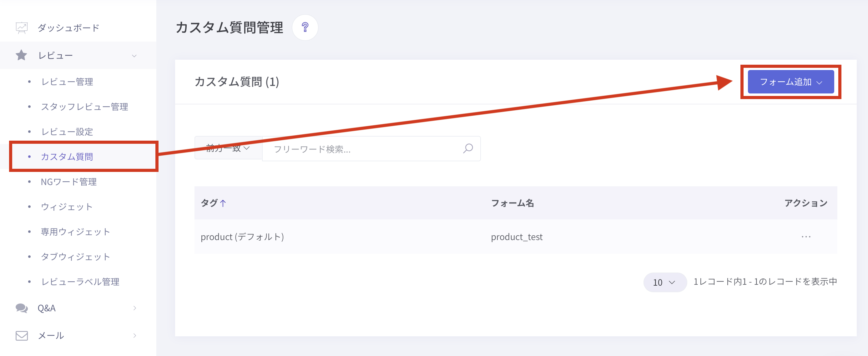Image resolution: width=868 pixels, height=356 pixels.
Task: Open help via question mark icon
Action: (305, 27)
